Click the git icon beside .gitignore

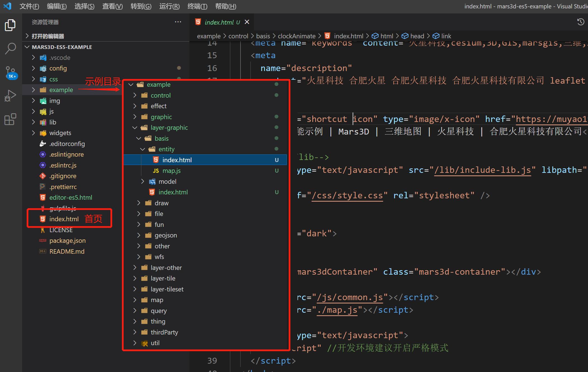43,176
